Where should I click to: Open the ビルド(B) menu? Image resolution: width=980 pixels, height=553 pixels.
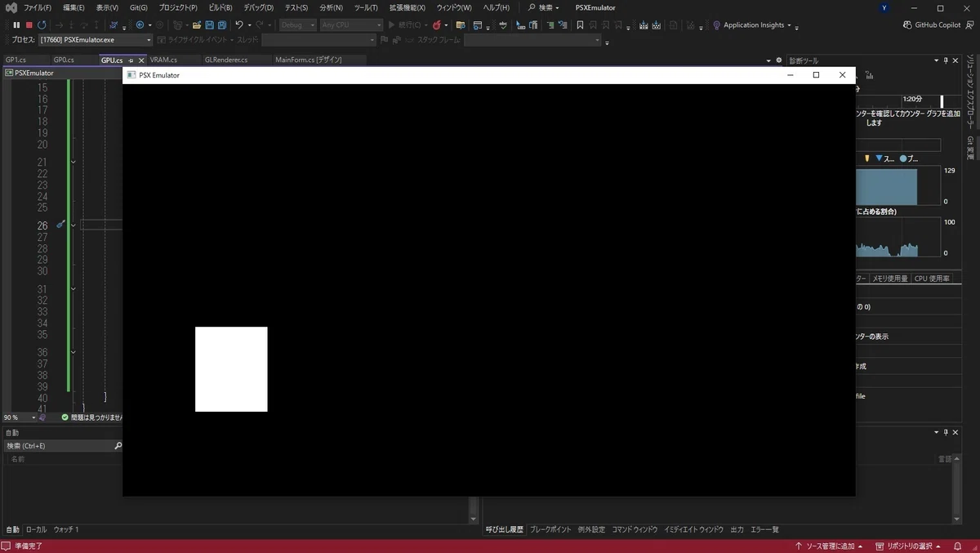[220, 7]
